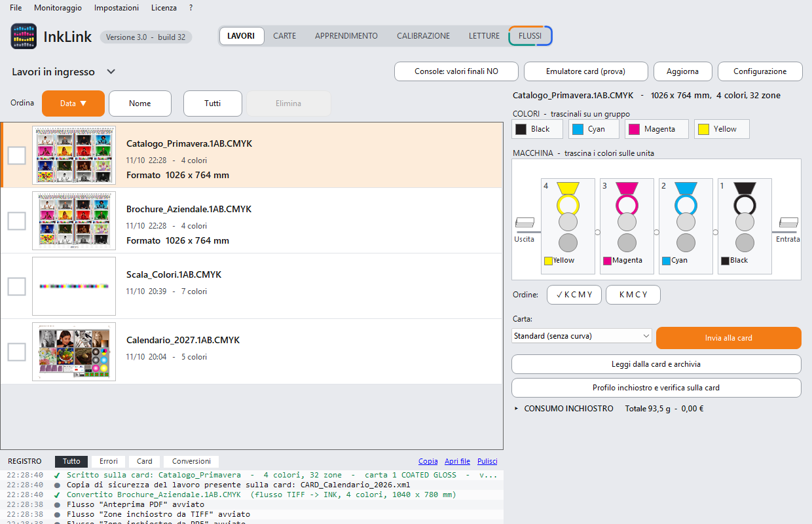Tick the checkbox for Scala_Colori job
The width and height of the screenshot is (812, 524).
(16, 286)
